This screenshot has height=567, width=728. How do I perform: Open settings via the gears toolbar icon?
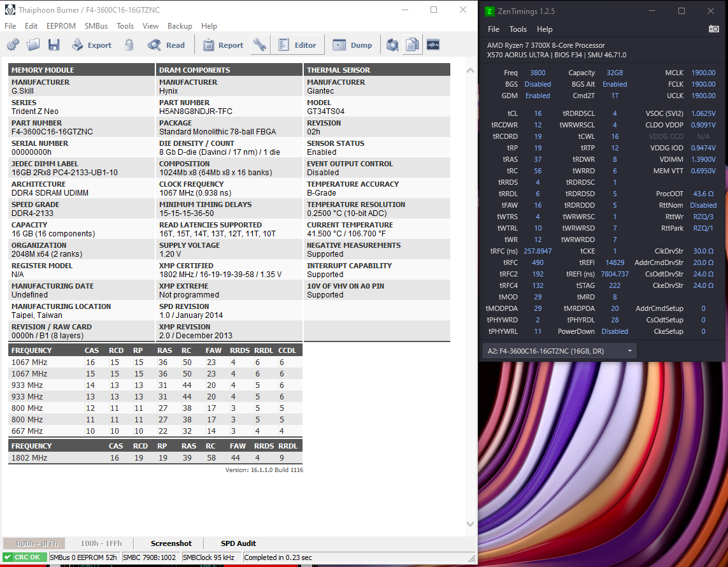tap(13, 45)
